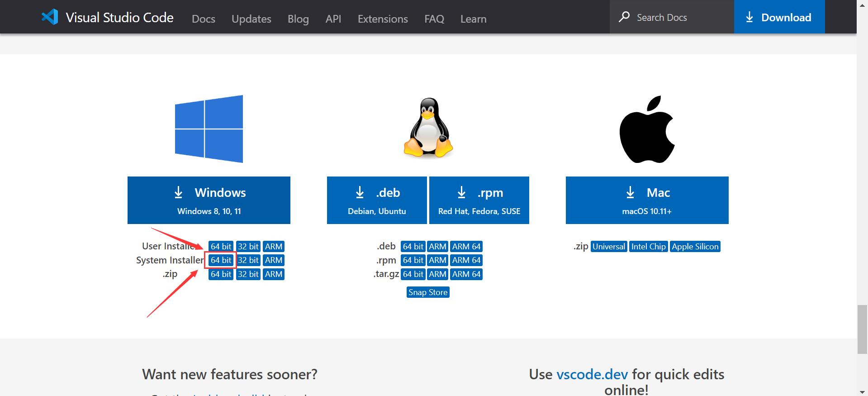The height and width of the screenshot is (396, 868).
Task: Download the .deb package for Debian, Ubuntu
Action: click(377, 200)
